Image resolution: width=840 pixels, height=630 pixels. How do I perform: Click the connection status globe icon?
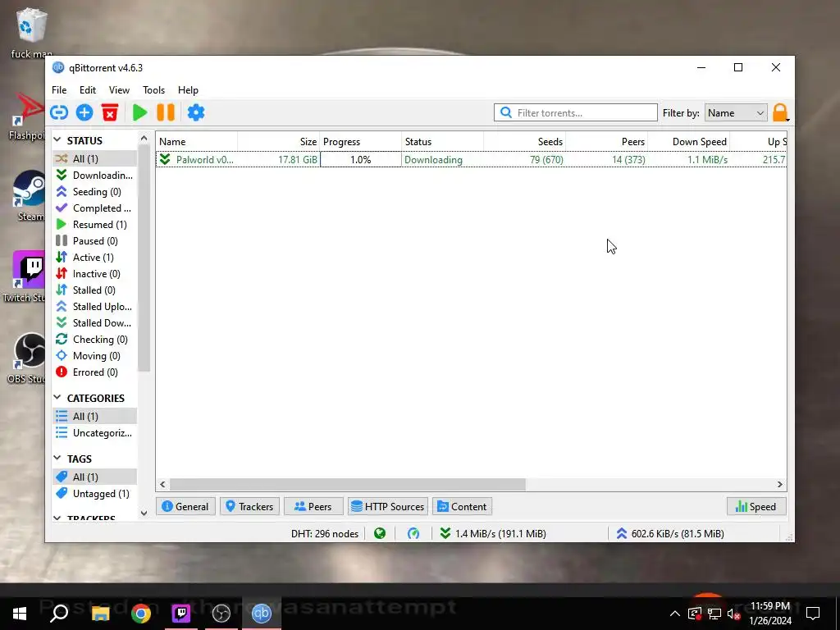pyautogui.click(x=380, y=533)
